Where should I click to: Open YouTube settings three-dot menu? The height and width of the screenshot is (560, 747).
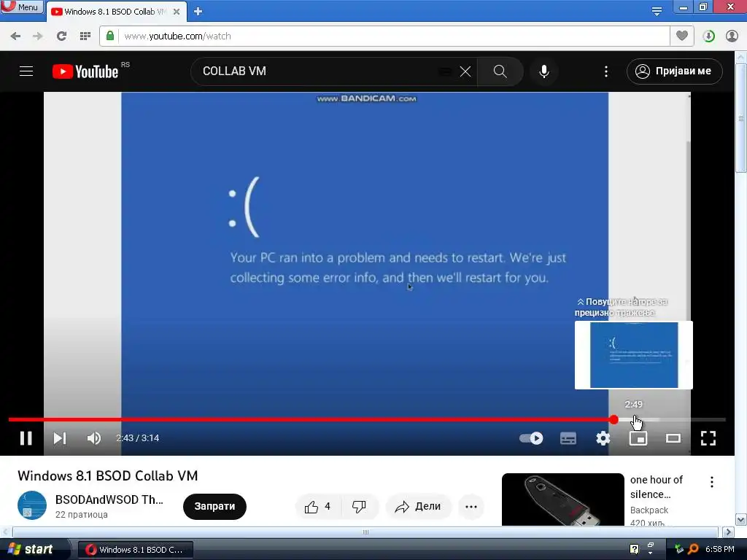[606, 71]
